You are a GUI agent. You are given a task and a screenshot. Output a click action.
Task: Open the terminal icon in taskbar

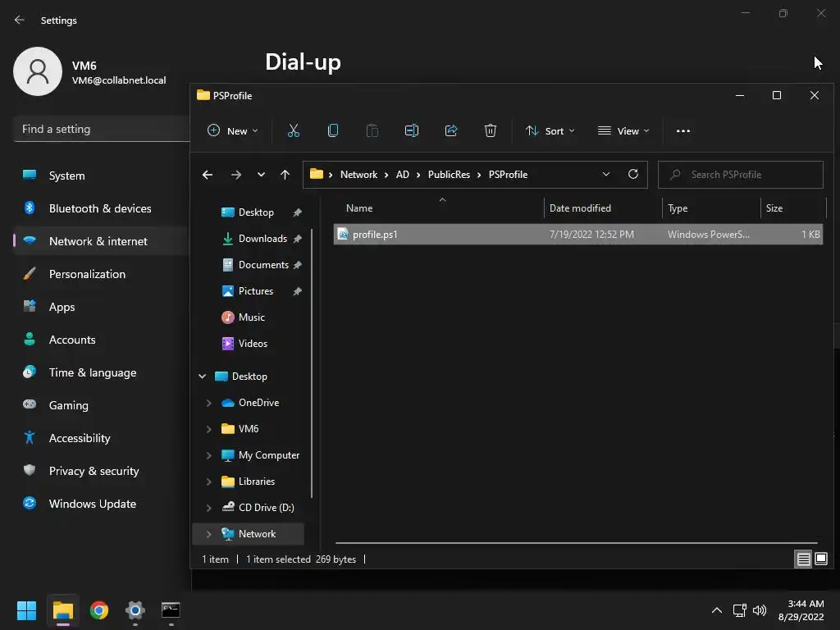tap(171, 610)
